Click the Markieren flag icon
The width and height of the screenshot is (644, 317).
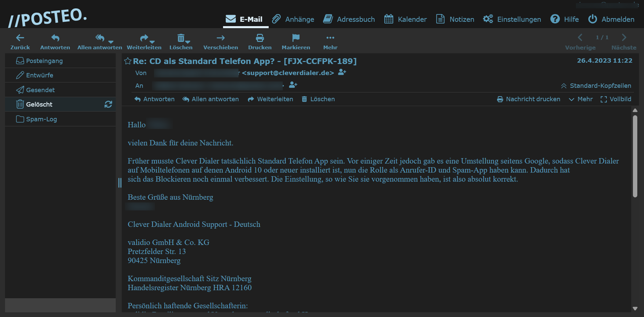click(296, 38)
